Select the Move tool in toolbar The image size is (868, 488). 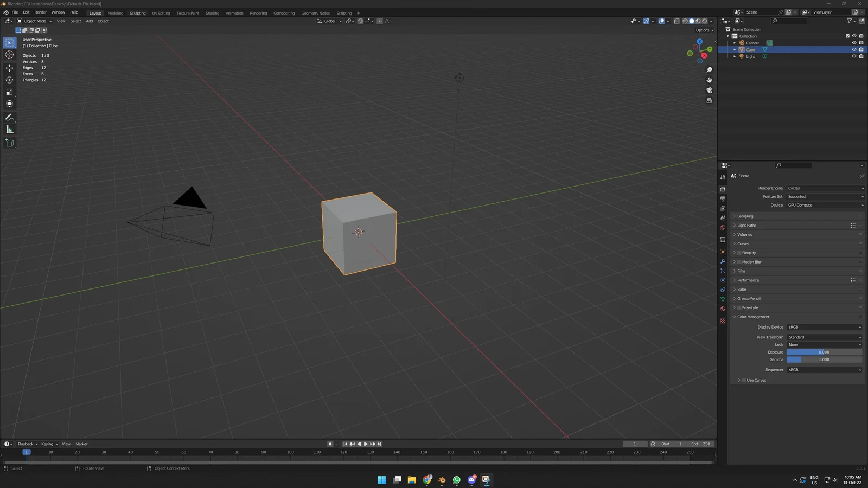tap(9, 68)
